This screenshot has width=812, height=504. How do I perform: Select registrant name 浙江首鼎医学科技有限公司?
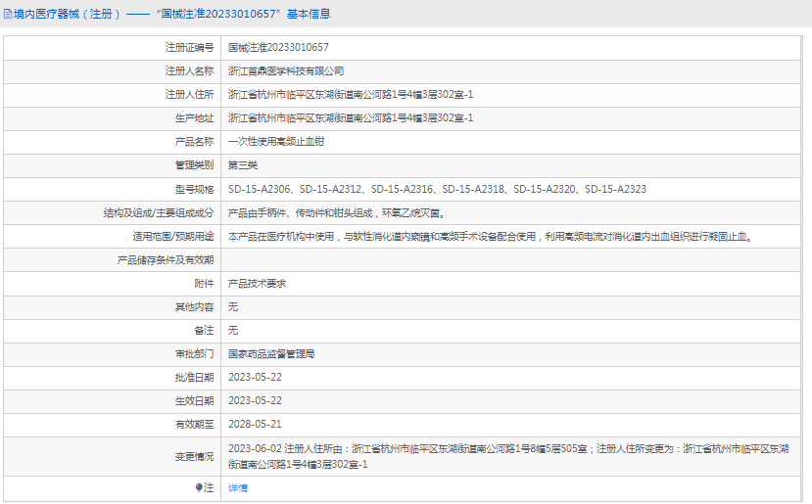click(286, 71)
